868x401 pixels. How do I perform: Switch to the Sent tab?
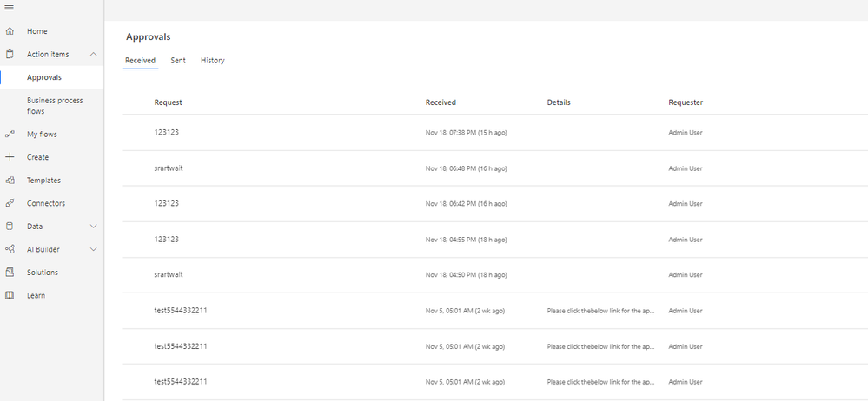click(x=177, y=61)
